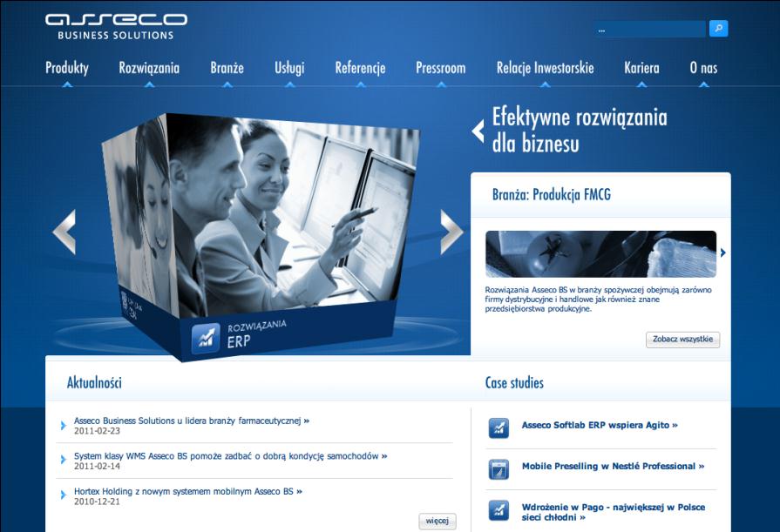Expand submenu arrow under O nas
The height and width of the screenshot is (532, 780).
[703, 85]
